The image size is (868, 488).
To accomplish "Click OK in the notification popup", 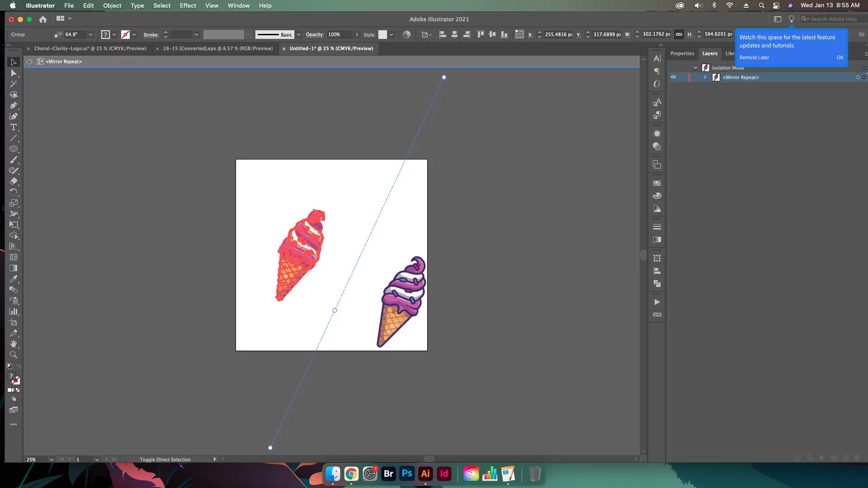I will [840, 57].
